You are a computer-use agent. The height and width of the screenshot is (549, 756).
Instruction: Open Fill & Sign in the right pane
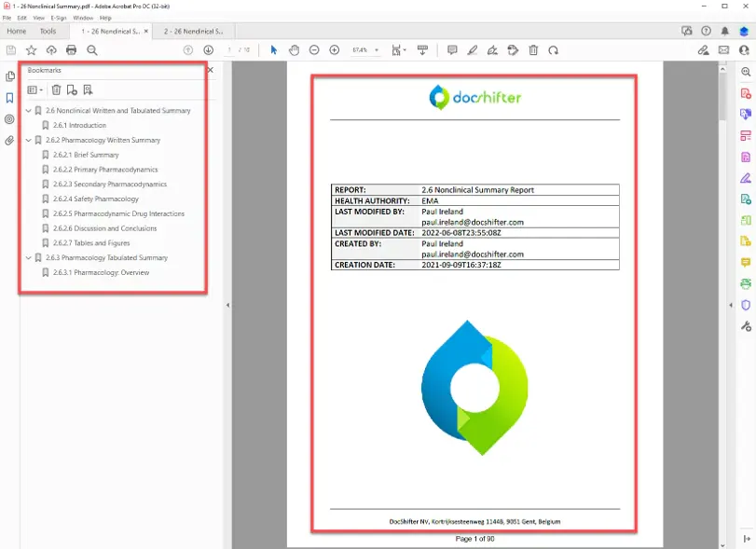coord(746,178)
